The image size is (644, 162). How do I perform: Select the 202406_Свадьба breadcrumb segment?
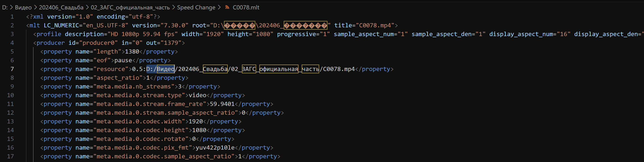pyautogui.click(x=61, y=8)
